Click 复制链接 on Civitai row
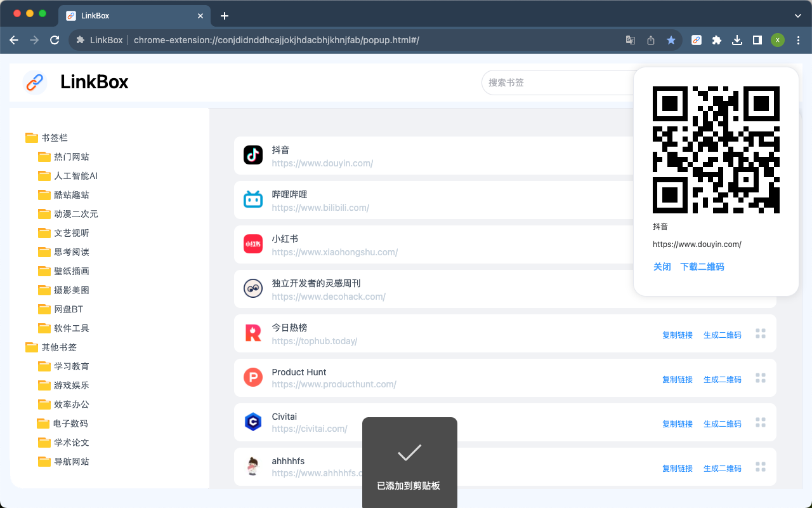812x508 pixels. point(678,424)
